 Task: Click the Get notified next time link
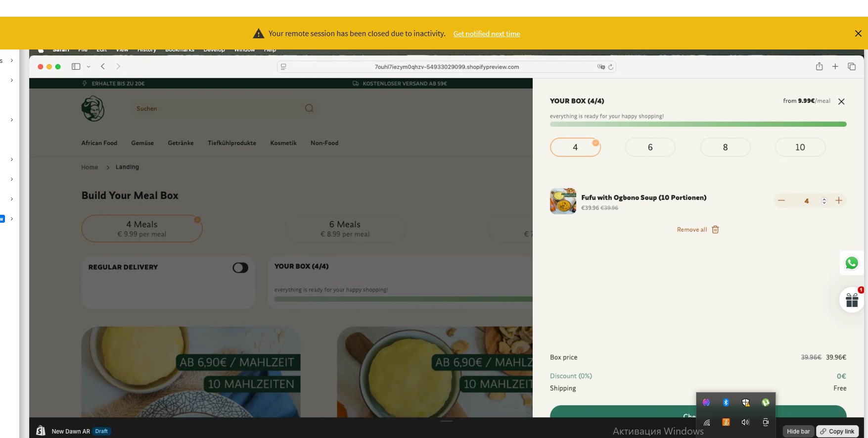click(x=487, y=34)
